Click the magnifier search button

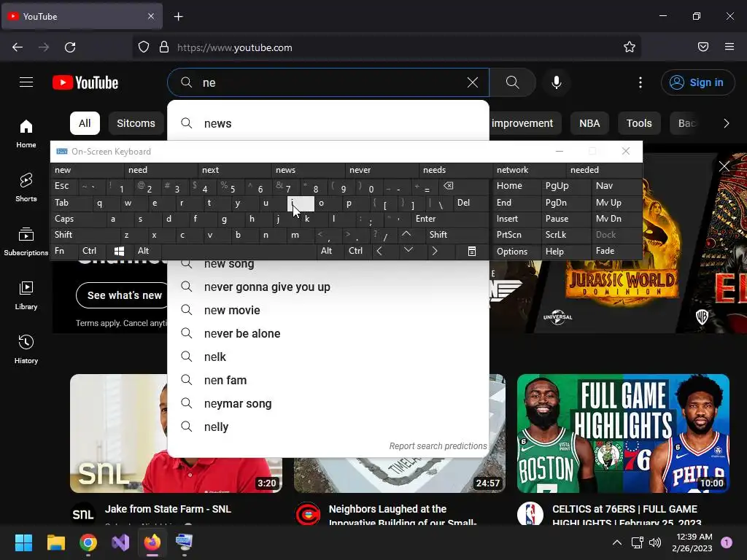pos(513,82)
